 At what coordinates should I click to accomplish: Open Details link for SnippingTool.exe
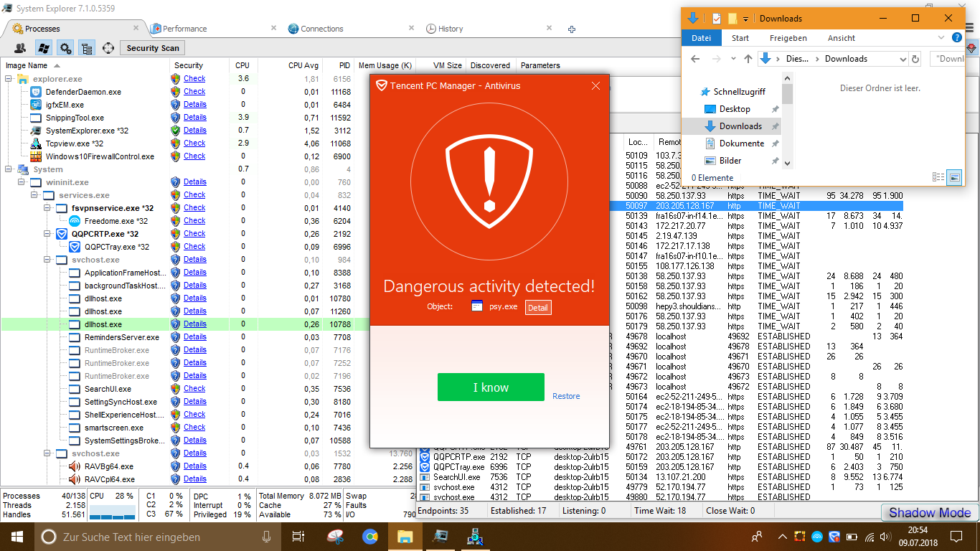[x=194, y=118]
